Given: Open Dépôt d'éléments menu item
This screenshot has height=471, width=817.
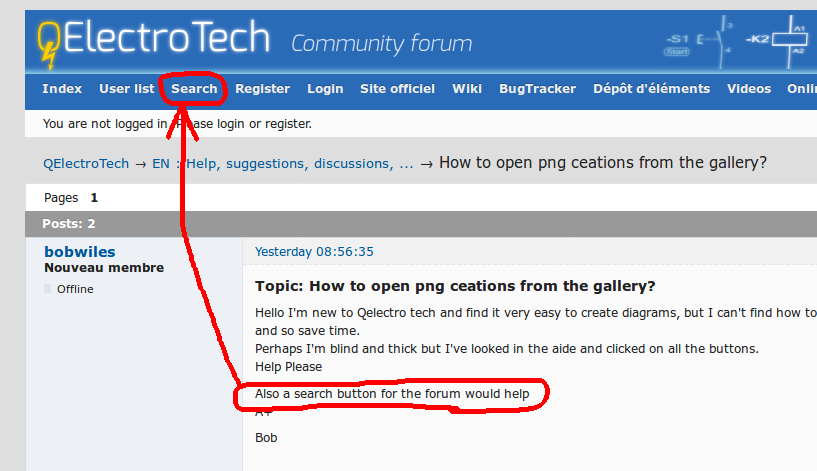Looking at the screenshot, I should [x=651, y=89].
